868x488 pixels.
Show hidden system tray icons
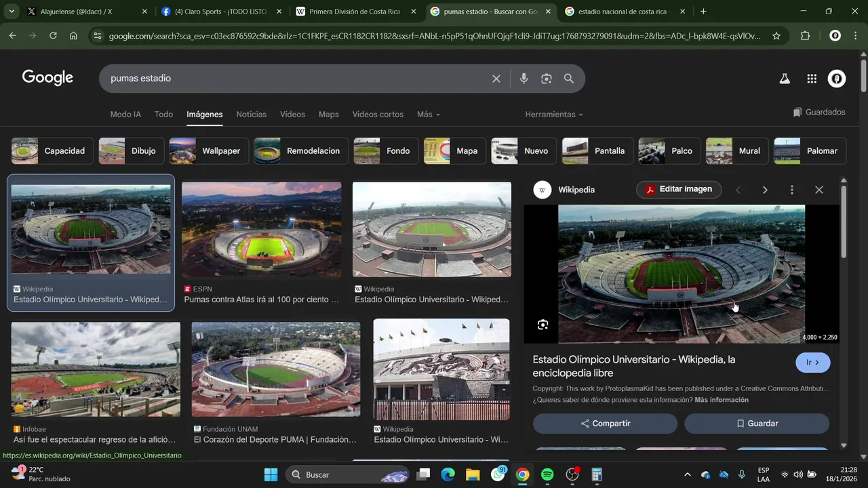tap(687, 474)
